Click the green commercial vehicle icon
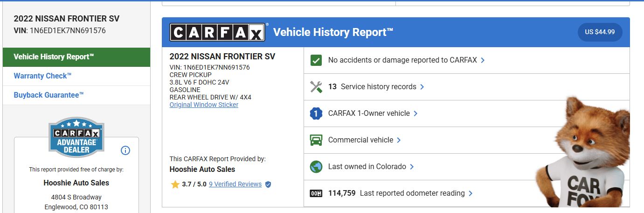This screenshot has width=644, height=213. pyautogui.click(x=316, y=140)
